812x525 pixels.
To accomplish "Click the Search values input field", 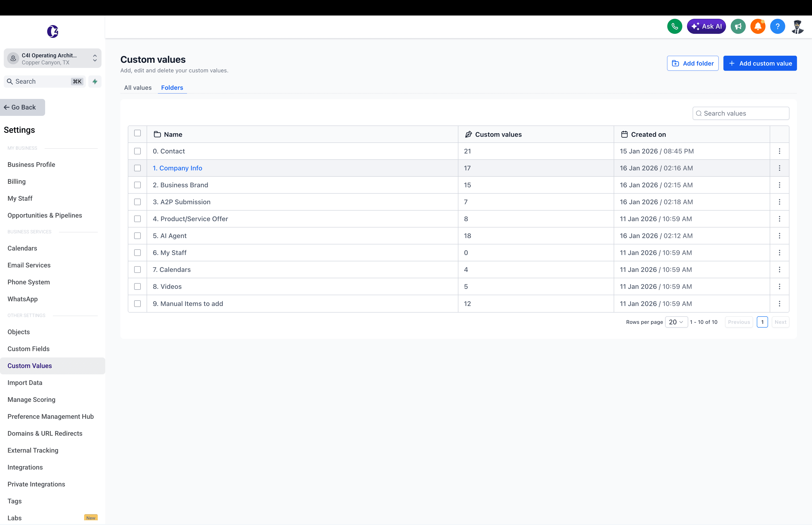I will click(740, 114).
